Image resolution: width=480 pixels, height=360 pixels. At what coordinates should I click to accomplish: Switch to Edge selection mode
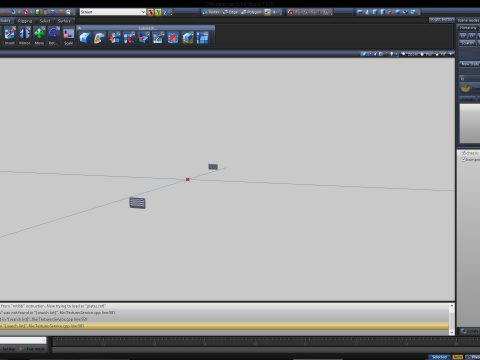tap(231, 12)
